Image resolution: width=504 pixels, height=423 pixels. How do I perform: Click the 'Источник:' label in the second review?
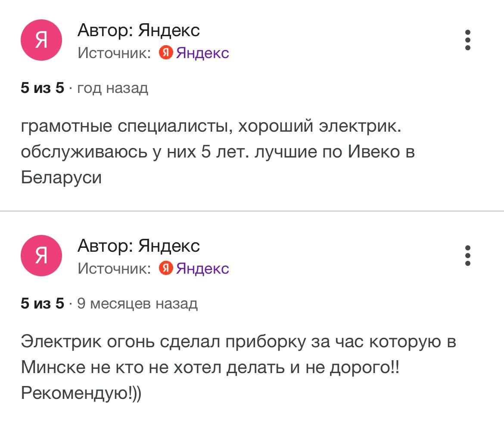(x=114, y=268)
